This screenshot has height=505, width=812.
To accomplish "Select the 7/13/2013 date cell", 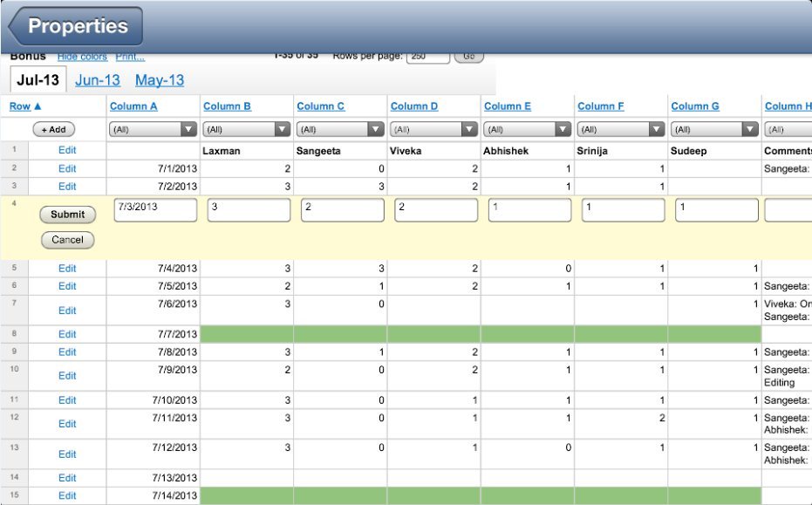I will coord(154,478).
